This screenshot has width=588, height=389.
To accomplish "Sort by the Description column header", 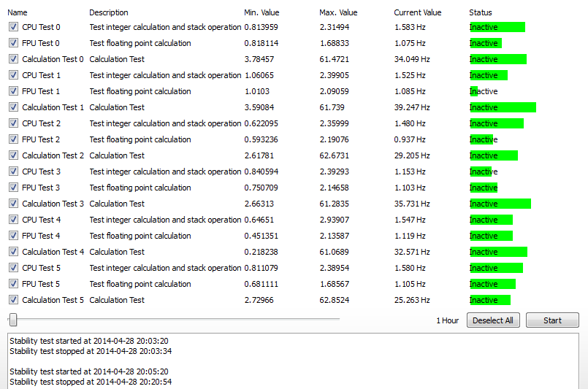I will coord(109,12).
